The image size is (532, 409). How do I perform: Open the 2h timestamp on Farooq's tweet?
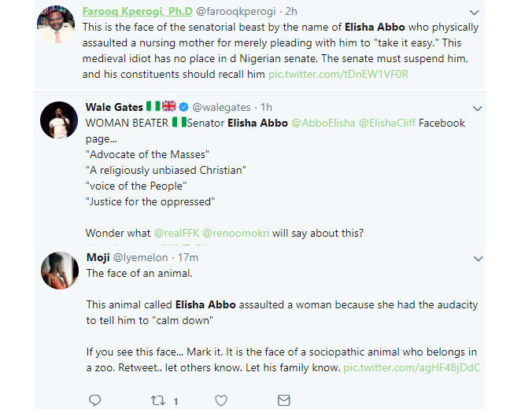(x=290, y=13)
